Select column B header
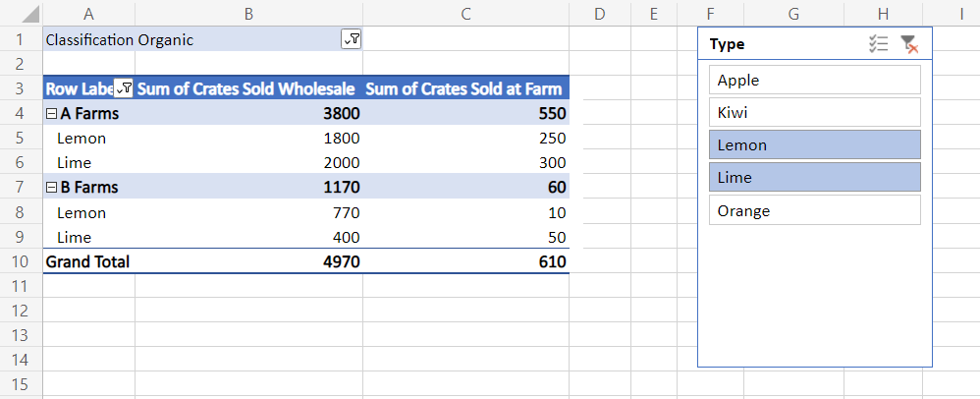The width and height of the screenshot is (980, 399). click(x=248, y=13)
